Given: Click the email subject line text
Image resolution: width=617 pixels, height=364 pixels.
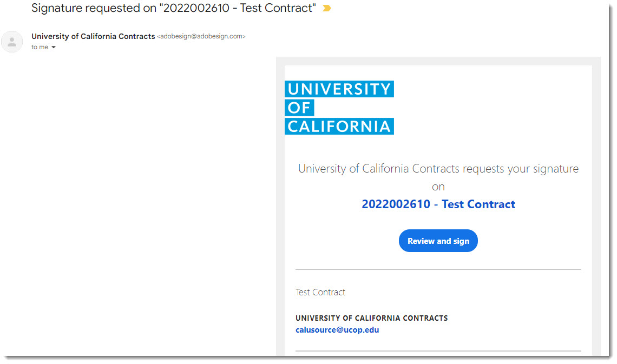Looking at the screenshot, I should (173, 9).
